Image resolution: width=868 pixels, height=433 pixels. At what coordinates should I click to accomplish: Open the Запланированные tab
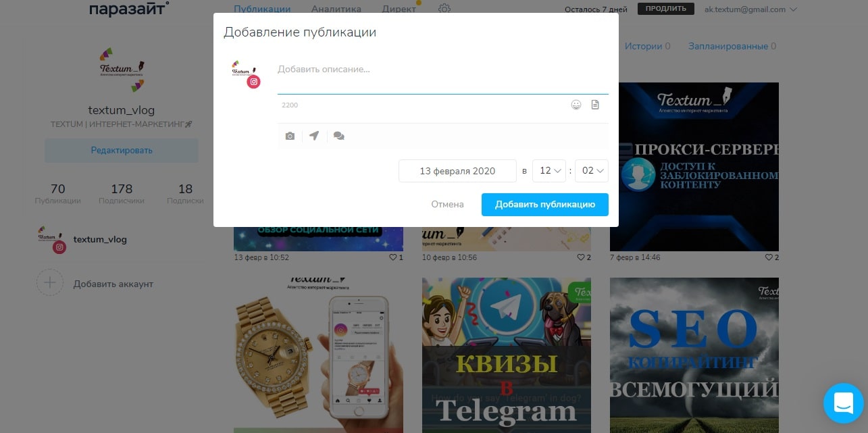coord(732,46)
